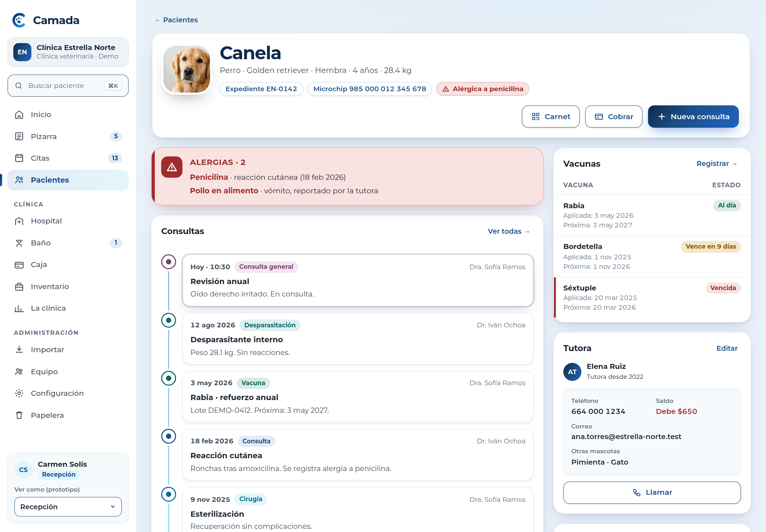Open Inicio from the sidebar

click(x=68, y=115)
